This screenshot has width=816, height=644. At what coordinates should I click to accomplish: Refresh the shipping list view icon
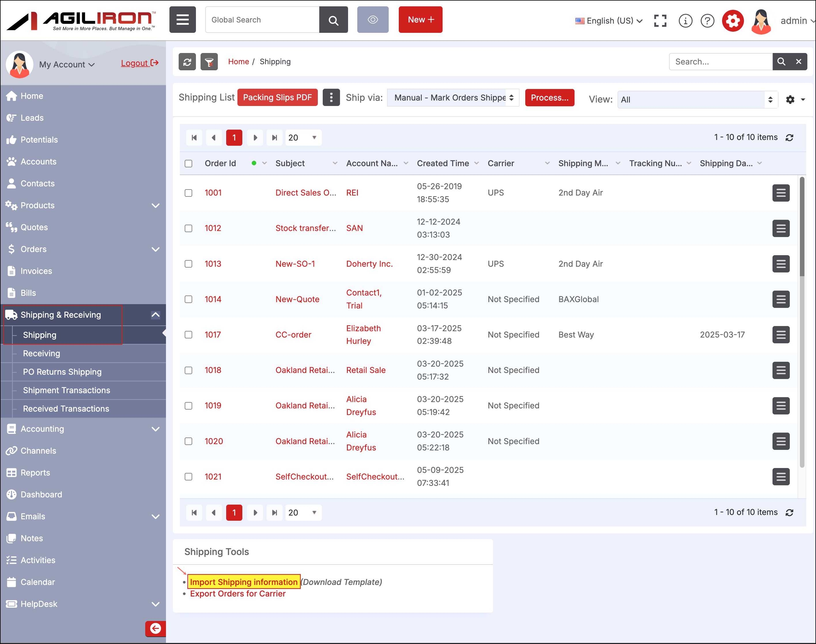pos(187,62)
